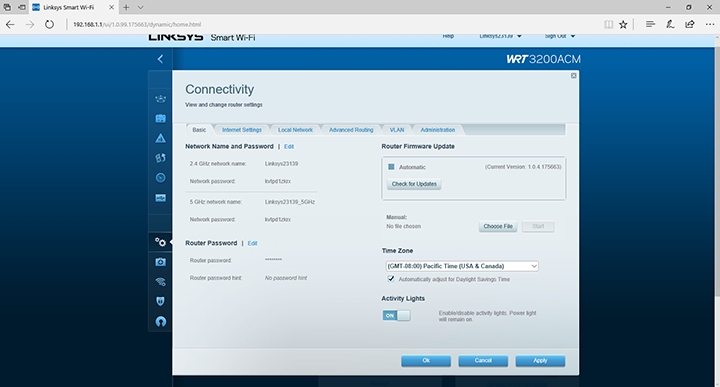The image size is (720, 387).
Task: Click the set these tabs aside icon
Action: pos(22,7)
